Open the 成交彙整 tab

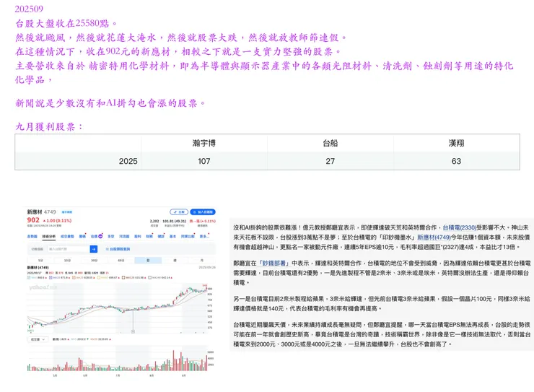[x=67, y=236]
